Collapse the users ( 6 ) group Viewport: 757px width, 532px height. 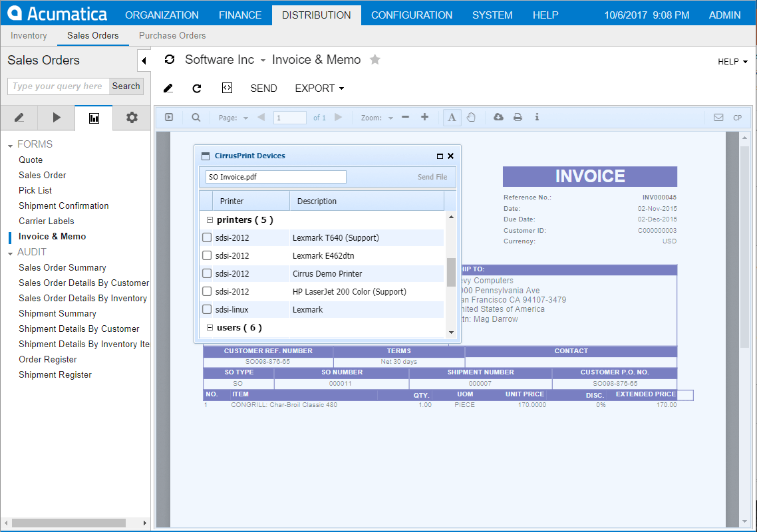[210, 327]
